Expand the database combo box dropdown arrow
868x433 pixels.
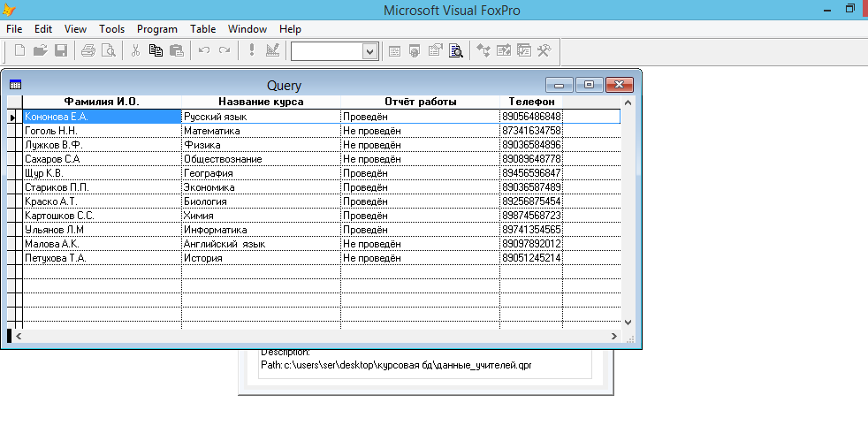[369, 51]
